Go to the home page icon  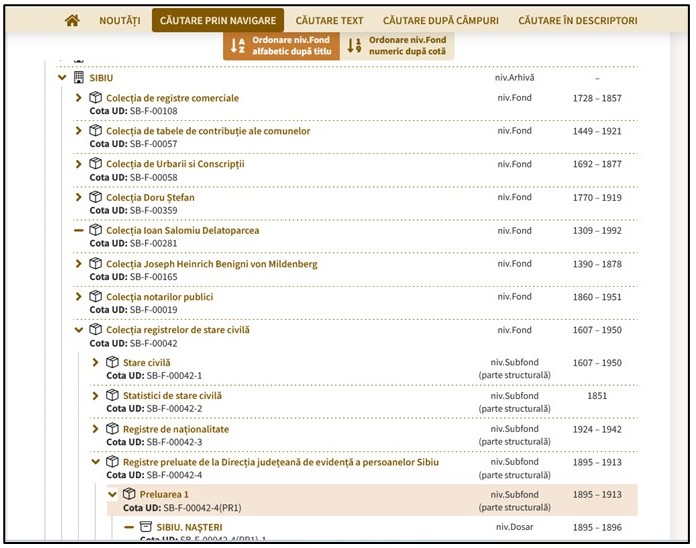click(72, 20)
